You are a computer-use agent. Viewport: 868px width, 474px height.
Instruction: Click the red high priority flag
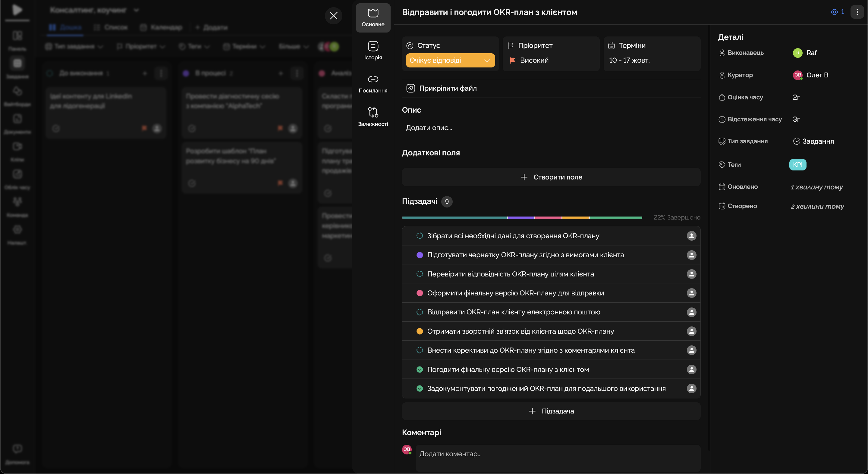pos(512,61)
